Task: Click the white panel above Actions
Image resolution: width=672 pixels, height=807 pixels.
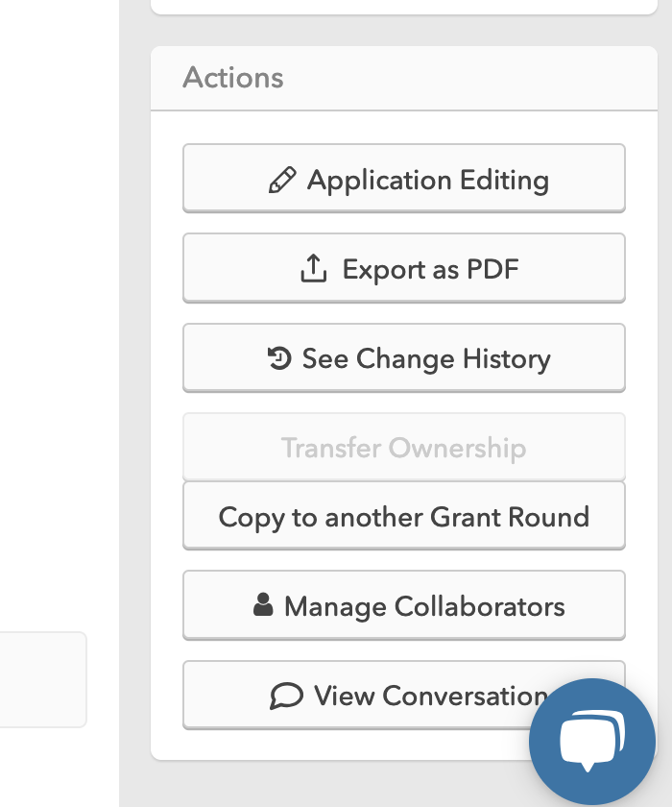Action: pos(404,6)
